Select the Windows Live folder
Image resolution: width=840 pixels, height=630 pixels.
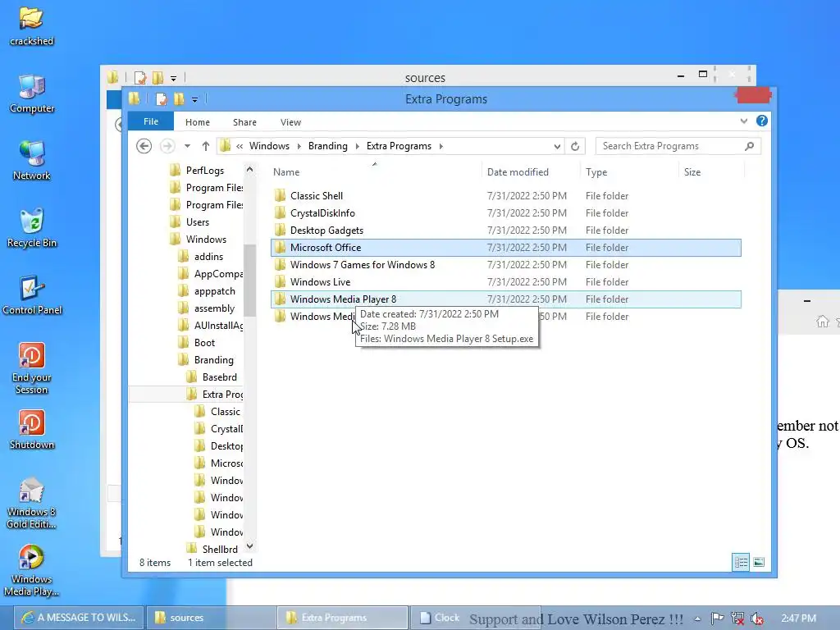505,282
